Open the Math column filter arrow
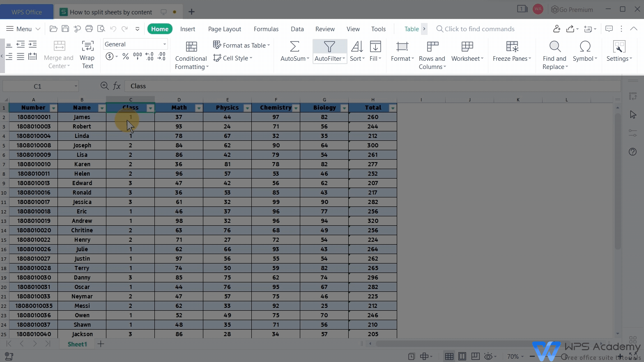The image size is (644, 362). 199,108
